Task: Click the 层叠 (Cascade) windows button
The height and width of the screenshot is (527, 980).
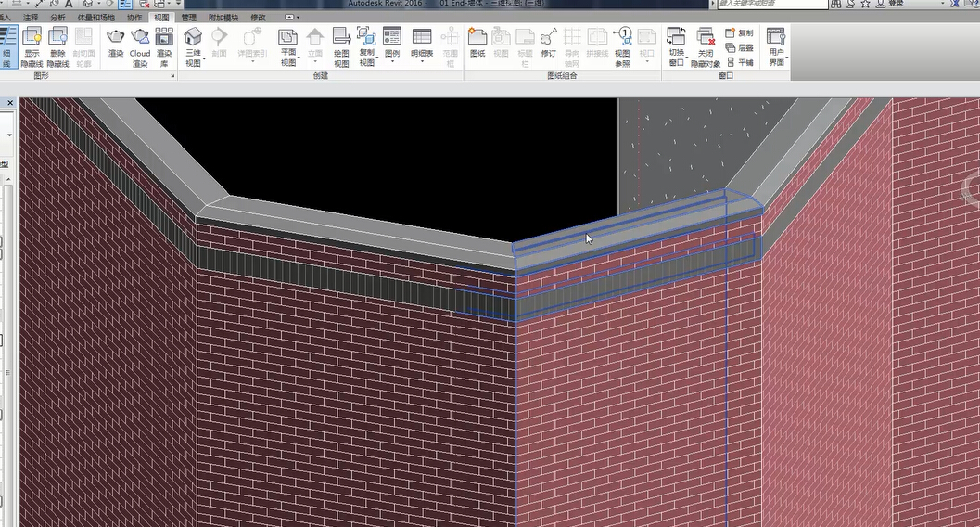Action: pyautogui.click(x=740, y=47)
